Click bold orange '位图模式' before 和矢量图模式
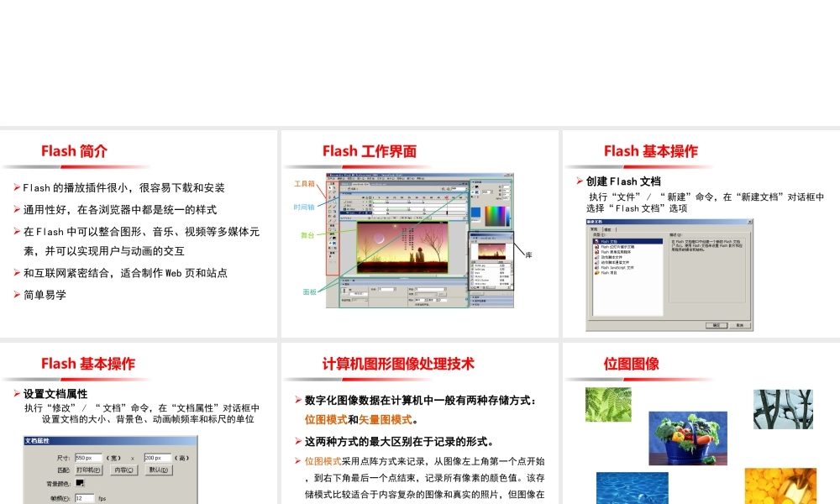The height and width of the screenshot is (504, 840). pos(326,419)
